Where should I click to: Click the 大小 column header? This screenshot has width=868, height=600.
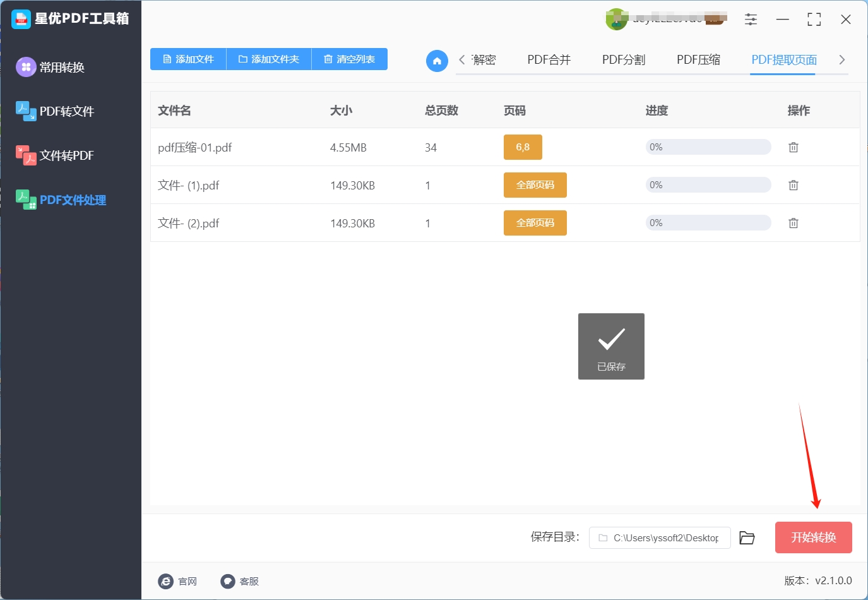(341, 111)
